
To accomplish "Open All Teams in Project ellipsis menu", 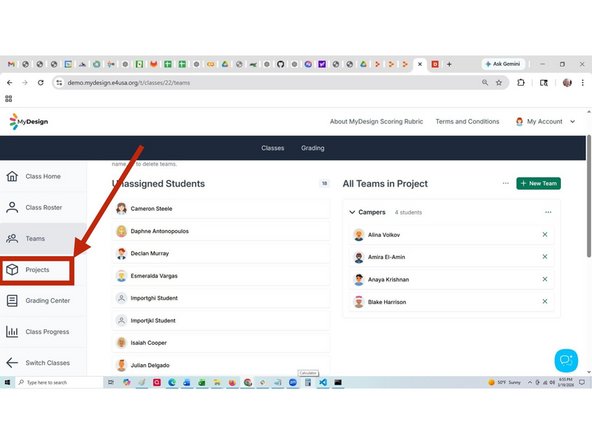I will (506, 183).
